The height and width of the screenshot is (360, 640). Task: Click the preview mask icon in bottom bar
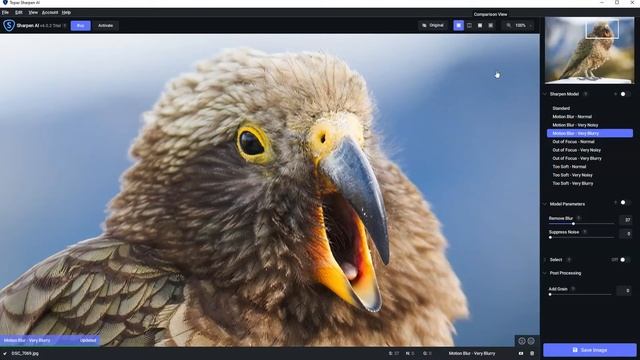point(521,353)
